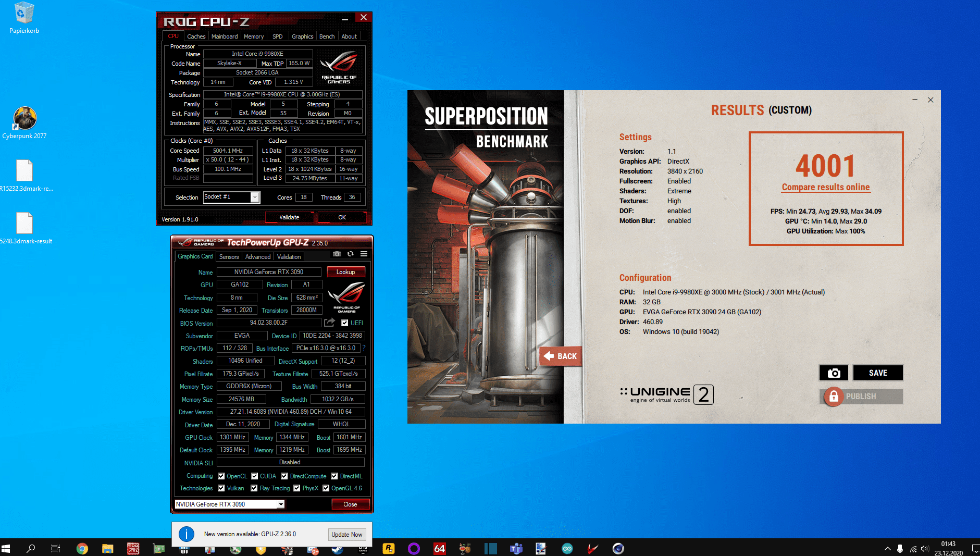Switch to ROG CPU-Z in the taskbar
Screen dimensions: 980x556
(133, 548)
